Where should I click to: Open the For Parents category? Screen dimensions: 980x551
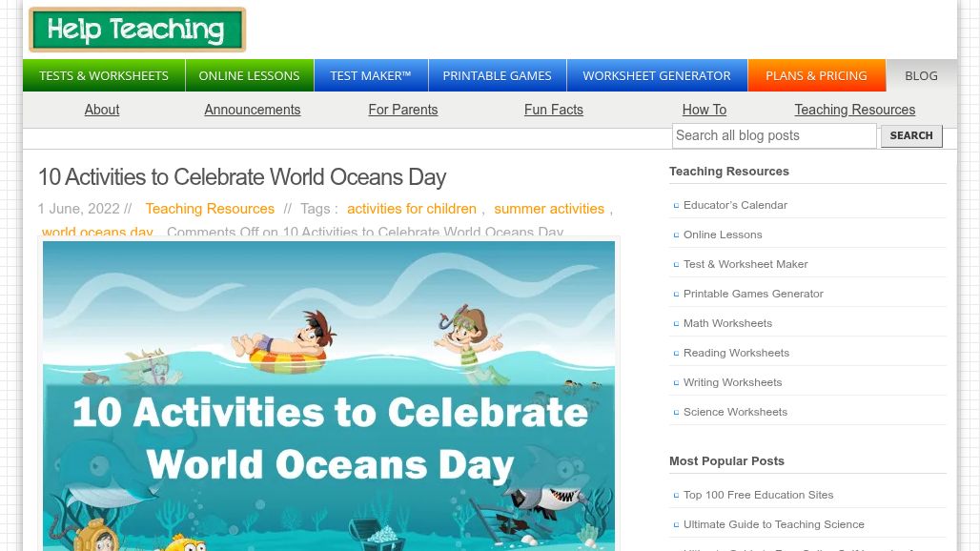pyautogui.click(x=402, y=110)
